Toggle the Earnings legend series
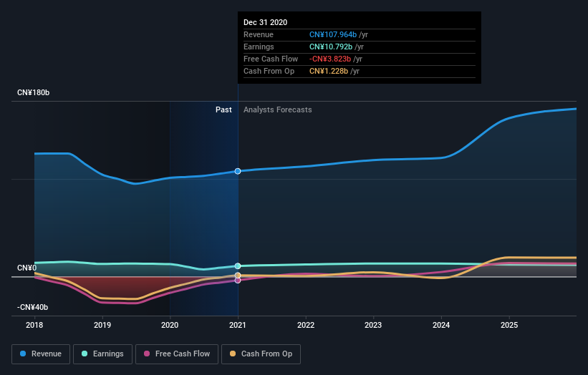The width and height of the screenshot is (588, 375). click(x=102, y=354)
